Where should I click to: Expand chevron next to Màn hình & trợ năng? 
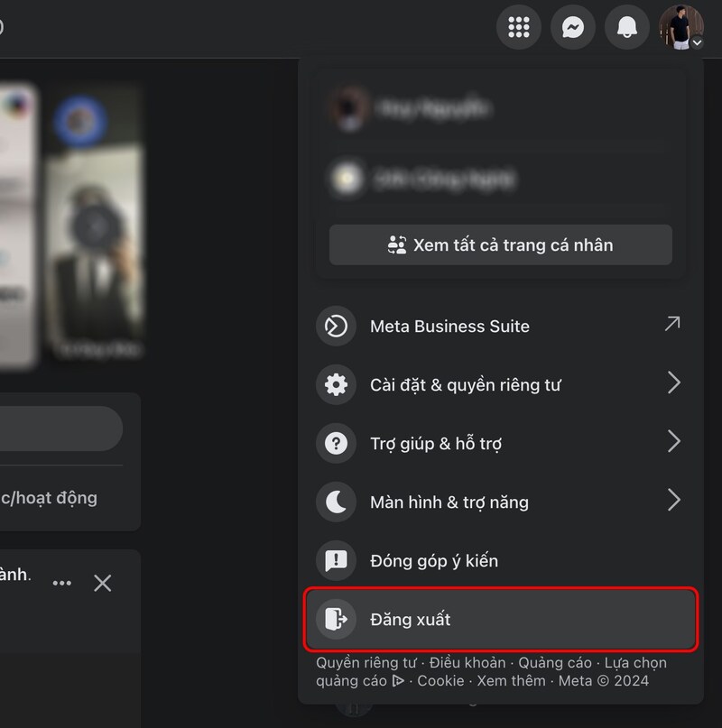tap(673, 500)
